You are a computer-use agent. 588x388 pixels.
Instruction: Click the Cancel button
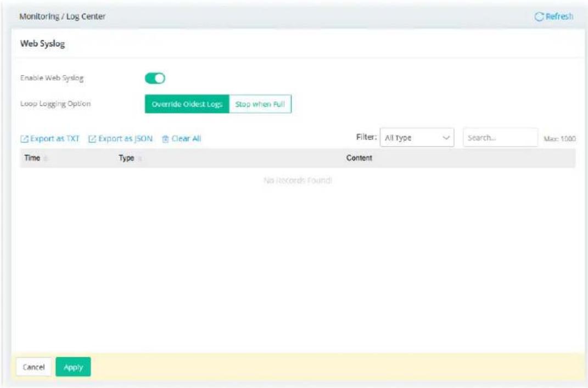pos(33,367)
